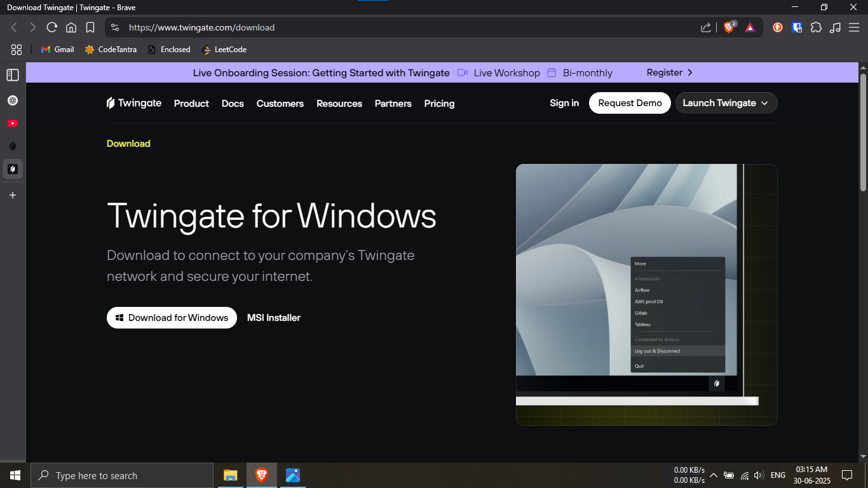Go to Pricing in the navigation bar
This screenshot has height=488, width=868.
tap(439, 104)
